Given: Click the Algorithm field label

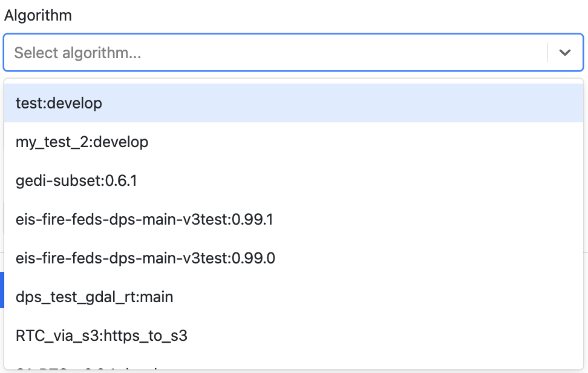Looking at the screenshot, I should 38,16.
